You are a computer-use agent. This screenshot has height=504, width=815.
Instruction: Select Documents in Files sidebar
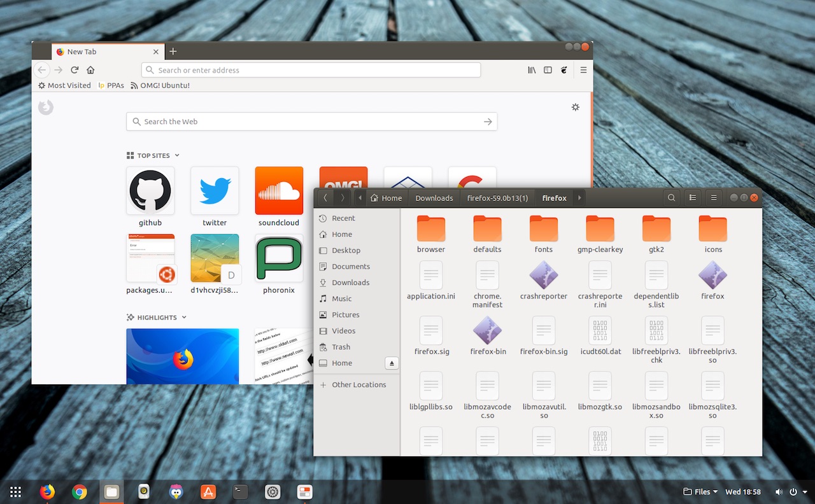[x=357, y=267]
